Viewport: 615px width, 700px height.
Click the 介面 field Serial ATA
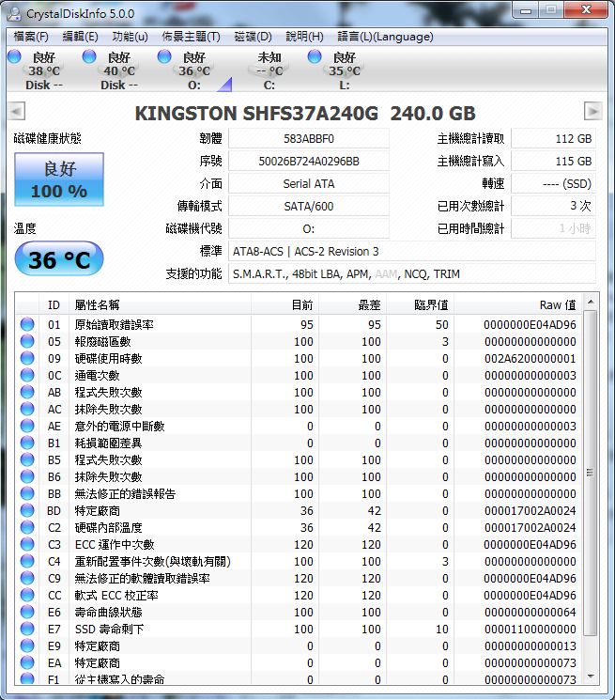click(309, 183)
